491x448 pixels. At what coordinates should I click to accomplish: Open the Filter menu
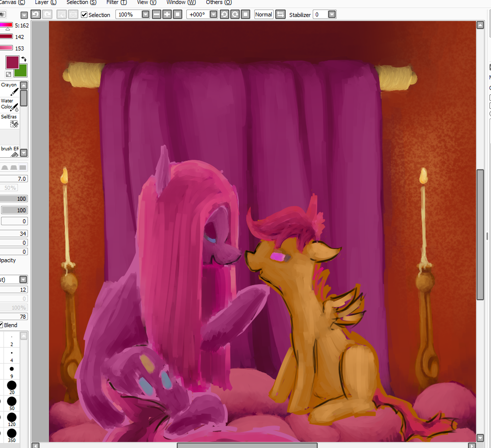pos(116,2)
